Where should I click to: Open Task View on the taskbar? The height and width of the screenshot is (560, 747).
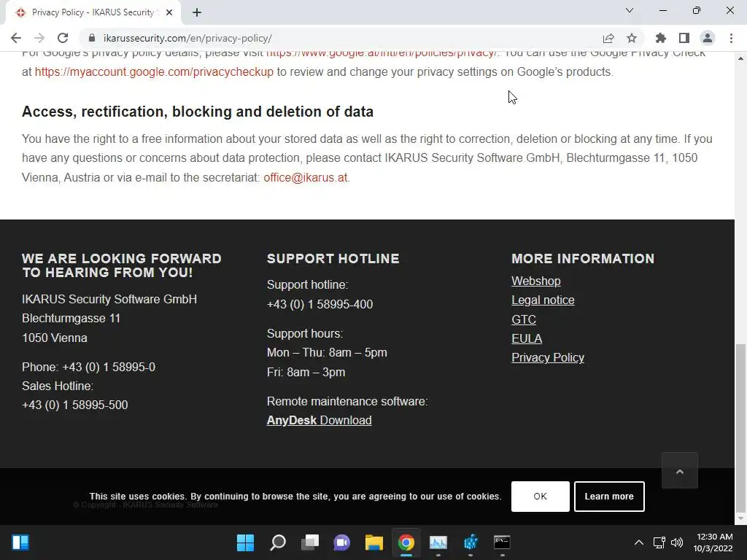(x=310, y=542)
